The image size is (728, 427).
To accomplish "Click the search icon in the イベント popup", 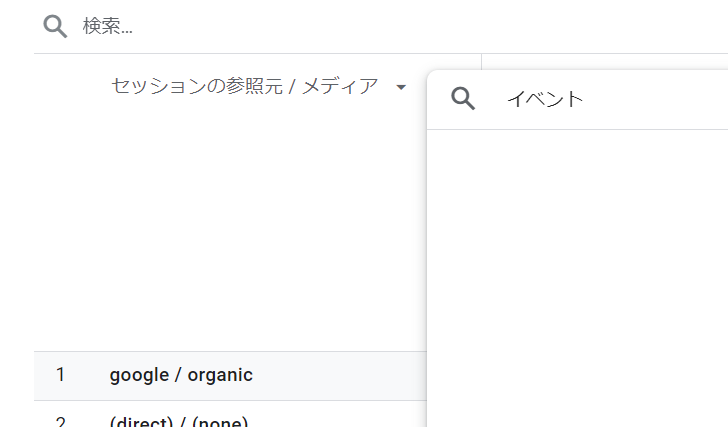I will [463, 98].
